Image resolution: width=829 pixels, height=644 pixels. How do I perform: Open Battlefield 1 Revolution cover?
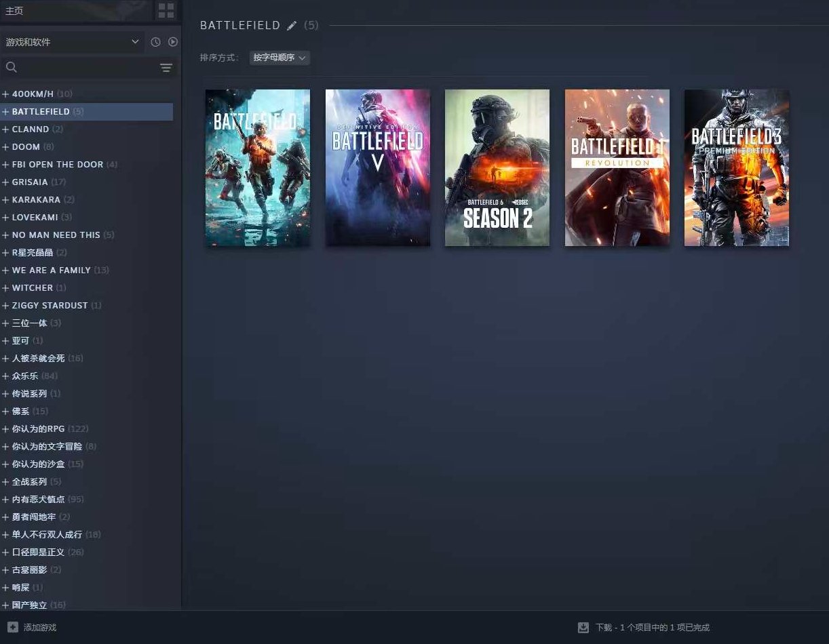[x=617, y=167]
